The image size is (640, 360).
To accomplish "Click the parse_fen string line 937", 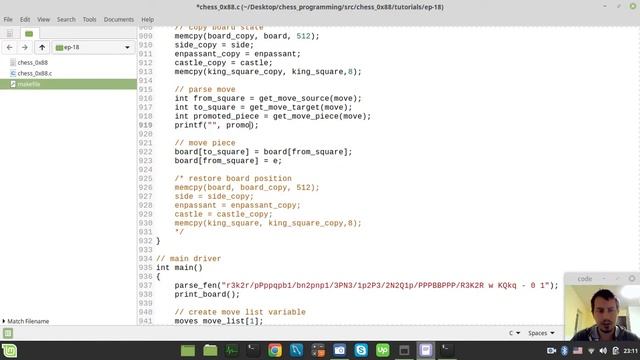I will pyautogui.click(x=366, y=285).
